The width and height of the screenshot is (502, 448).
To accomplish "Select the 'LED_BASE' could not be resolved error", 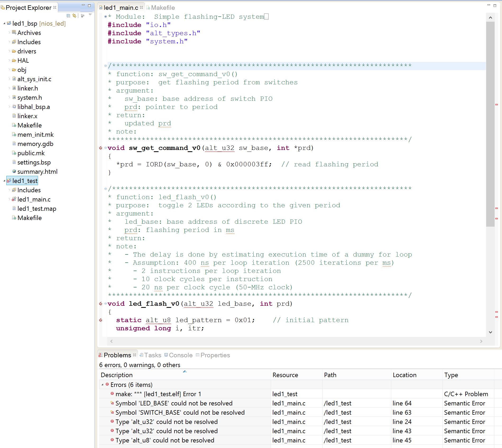I will coord(174,403).
